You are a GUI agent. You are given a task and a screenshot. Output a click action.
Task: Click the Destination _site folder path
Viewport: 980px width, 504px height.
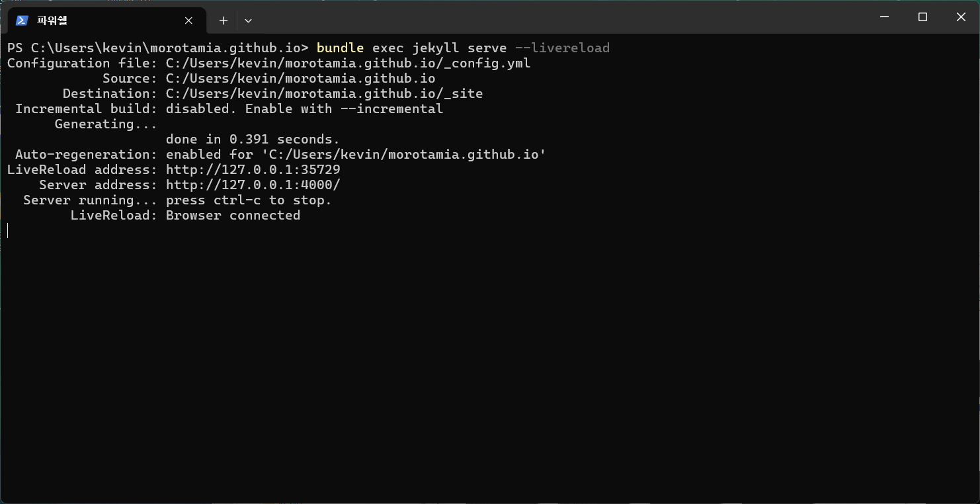pyautogui.click(x=324, y=94)
